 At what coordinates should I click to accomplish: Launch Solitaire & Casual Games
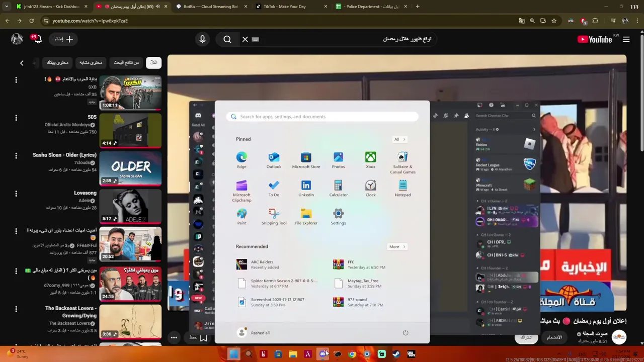click(403, 163)
